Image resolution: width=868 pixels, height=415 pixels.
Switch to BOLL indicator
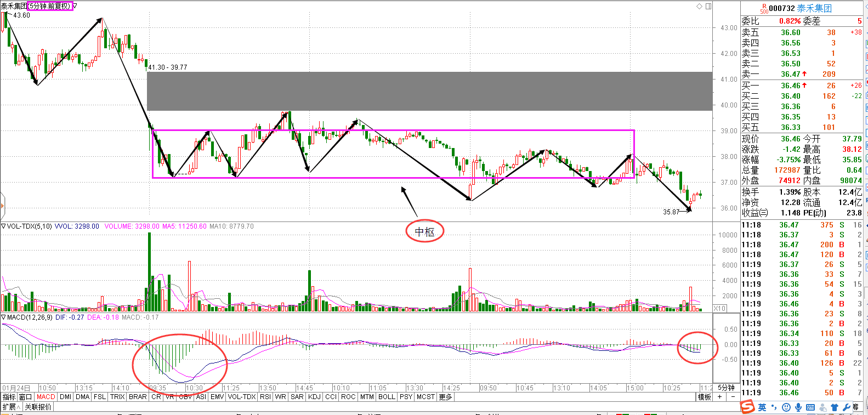[387, 397]
